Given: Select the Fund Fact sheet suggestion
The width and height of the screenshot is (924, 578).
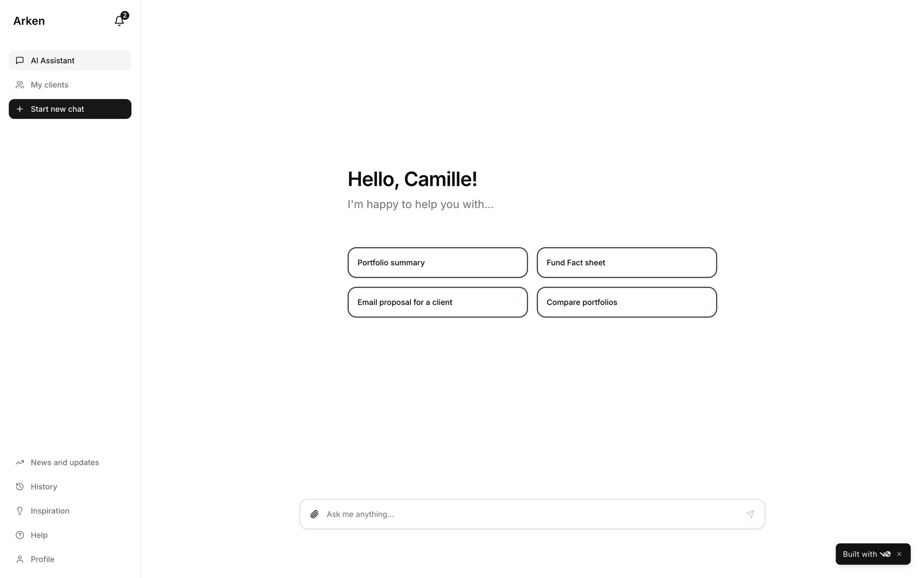Looking at the screenshot, I should (627, 263).
